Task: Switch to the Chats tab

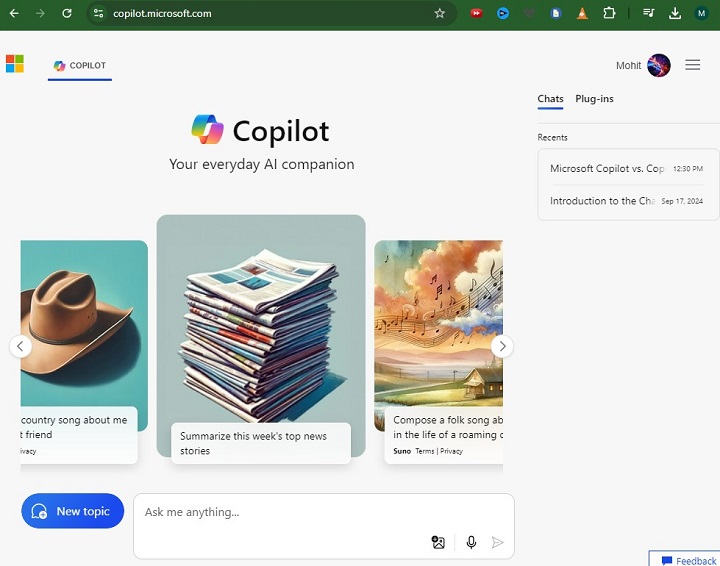Action: pyautogui.click(x=550, y=99)
